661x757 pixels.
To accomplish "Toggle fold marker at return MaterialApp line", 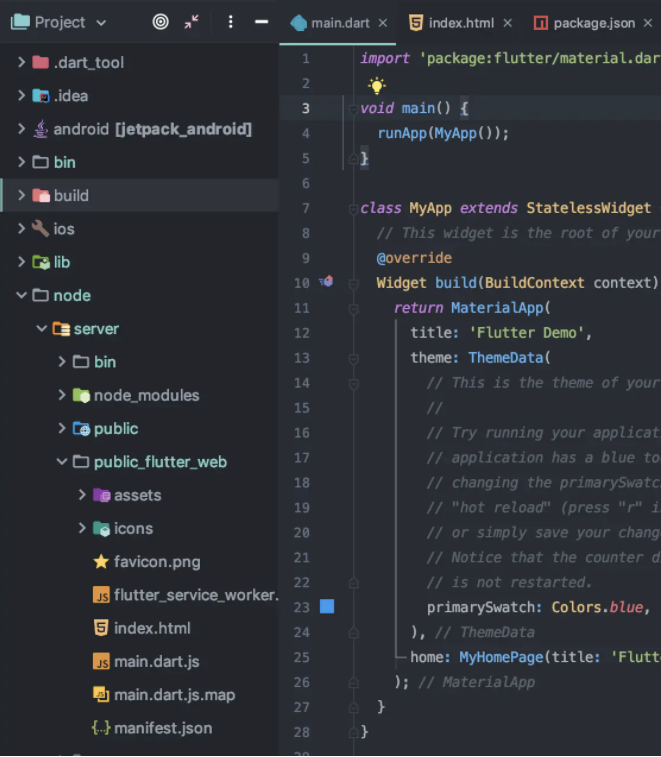I will pos(352,308).
